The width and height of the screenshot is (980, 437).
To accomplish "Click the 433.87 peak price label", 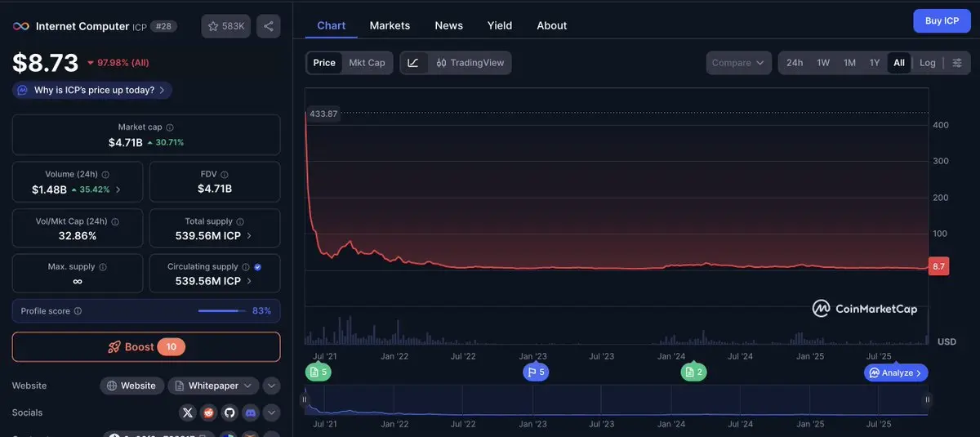I will [323, 114].
